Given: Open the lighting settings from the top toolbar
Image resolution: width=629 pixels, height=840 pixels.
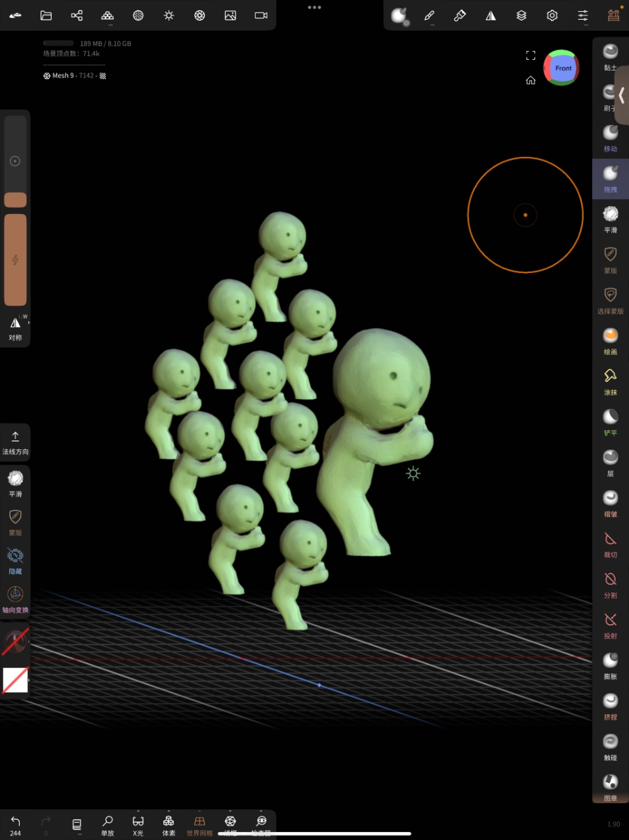Looking at the screenshot, I should (169, 15).
